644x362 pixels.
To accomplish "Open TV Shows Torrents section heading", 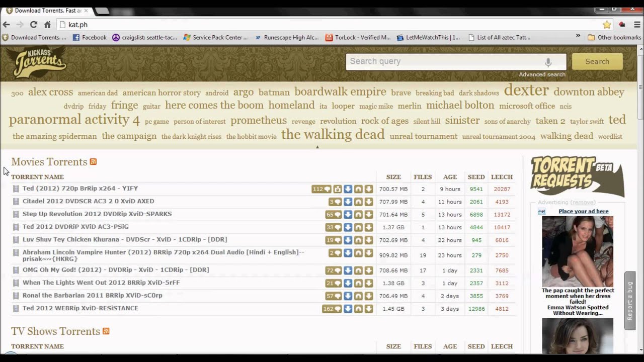I will pyautogui.click(x=56, y=331).
